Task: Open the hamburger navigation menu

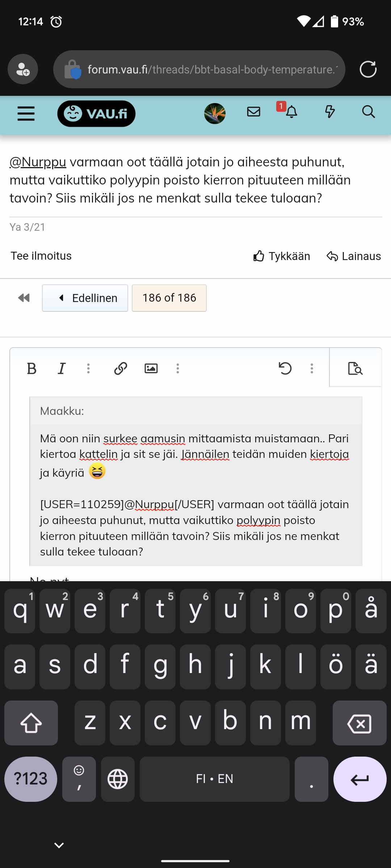Action: [26, 114]
